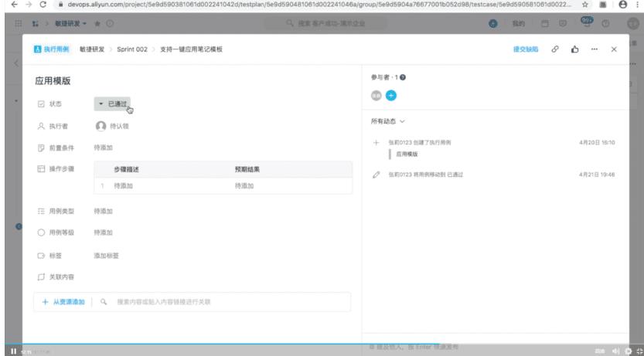644x356 pixels.
Task: Open 支持一键应用笔记模板 breadcrumb
Action: 192,49
